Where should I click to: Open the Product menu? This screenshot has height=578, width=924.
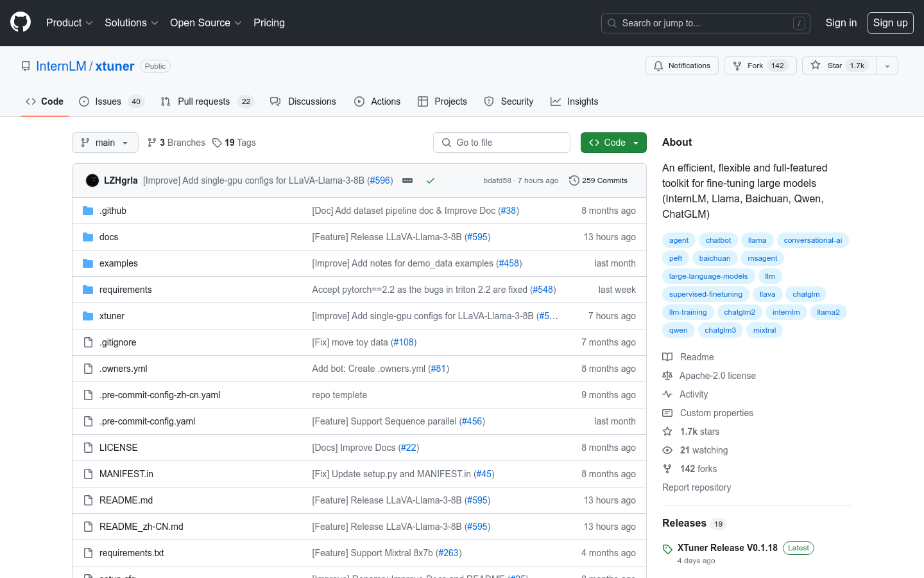click(69, 22)
